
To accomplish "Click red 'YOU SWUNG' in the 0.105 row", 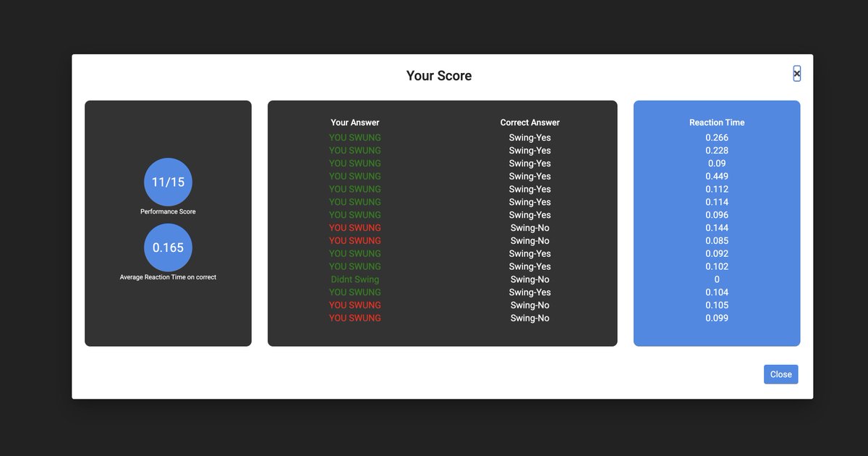I will click(x=355, y=305).
